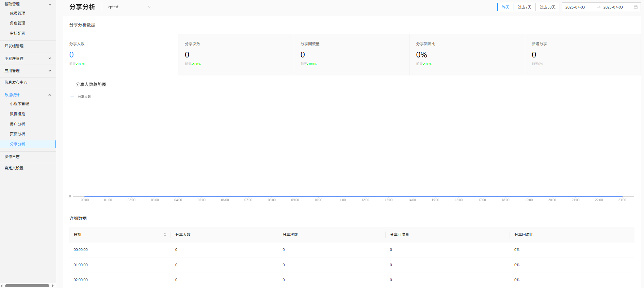Open 信息发布中心 menu

coord(16,82)
